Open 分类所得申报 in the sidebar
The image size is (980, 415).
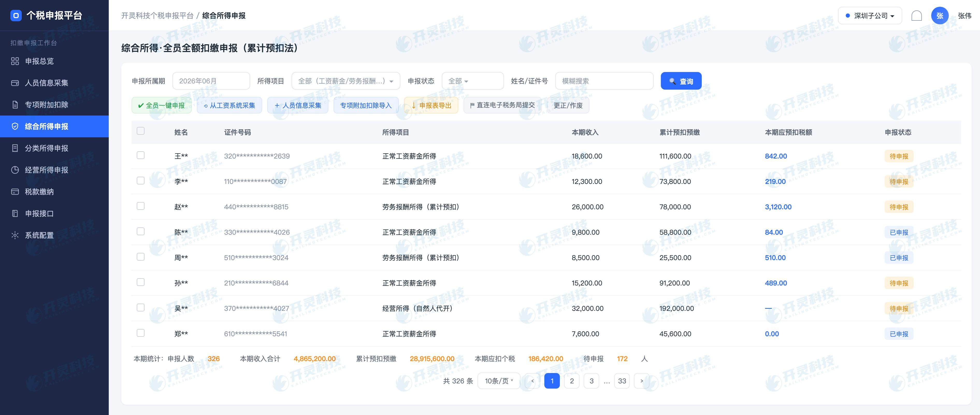(x=54, y=148)
